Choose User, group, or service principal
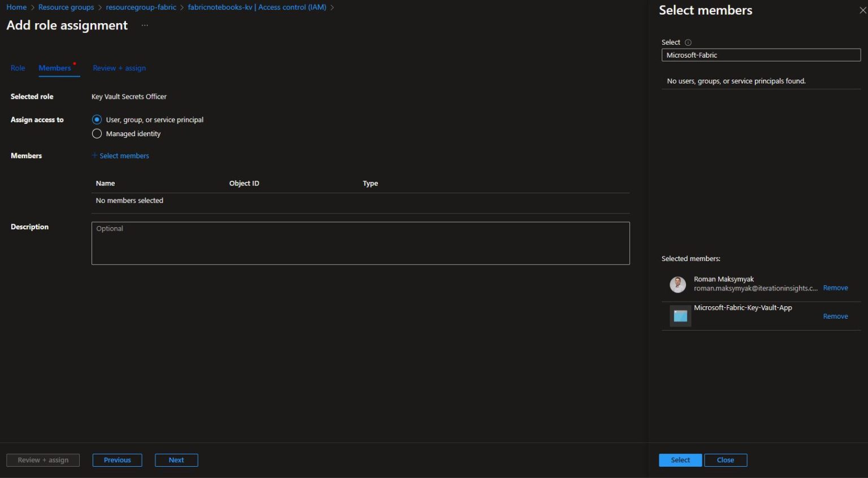The width and height of the screenshot is (868, 478). (x=97, y=119)
